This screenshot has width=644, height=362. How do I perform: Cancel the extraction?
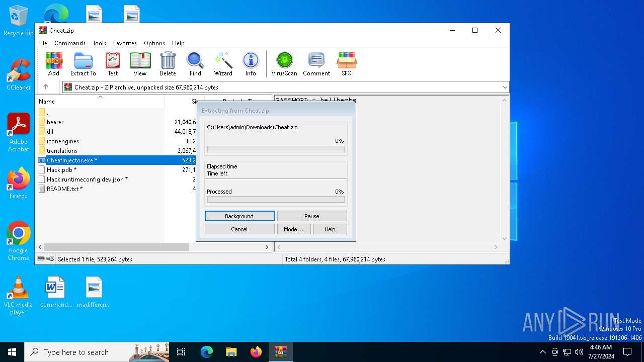[239, 229]
